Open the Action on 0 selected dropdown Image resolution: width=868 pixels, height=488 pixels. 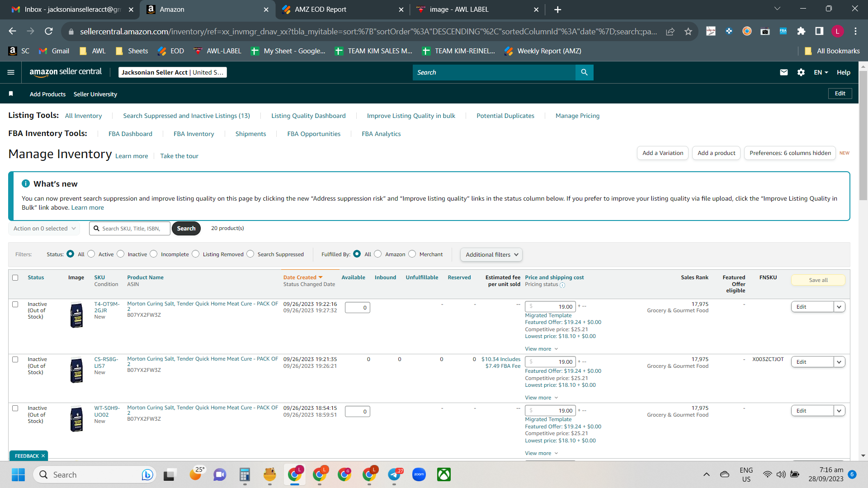pyautogui.click(x=44, y=229)
